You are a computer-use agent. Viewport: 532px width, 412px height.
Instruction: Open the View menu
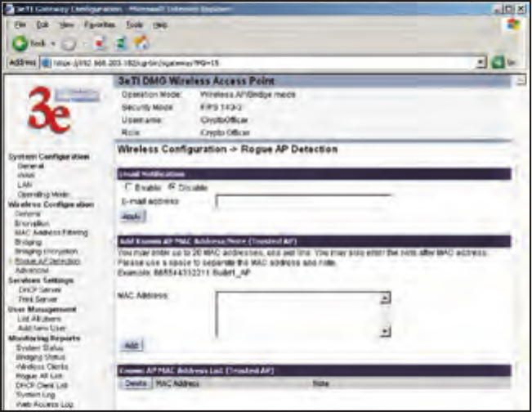click(66, 25)
